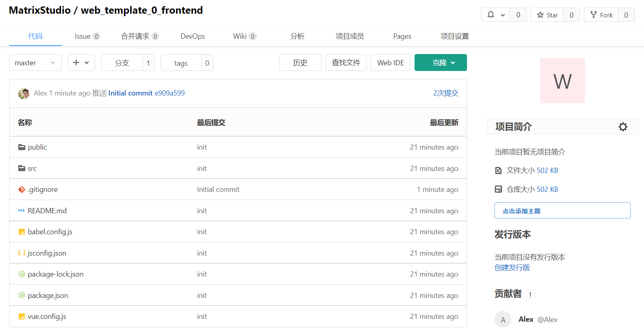Click .gitignore's Initial commit message
The height and width of the screenshot is (333, 644).
click(x=218, y=189)
